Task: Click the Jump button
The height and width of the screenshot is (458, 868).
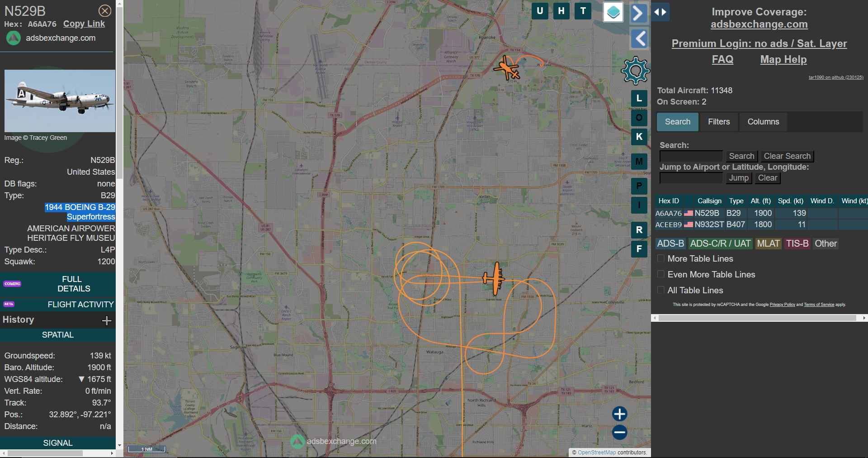Action: pyautogui.click(x=739, y=178)
